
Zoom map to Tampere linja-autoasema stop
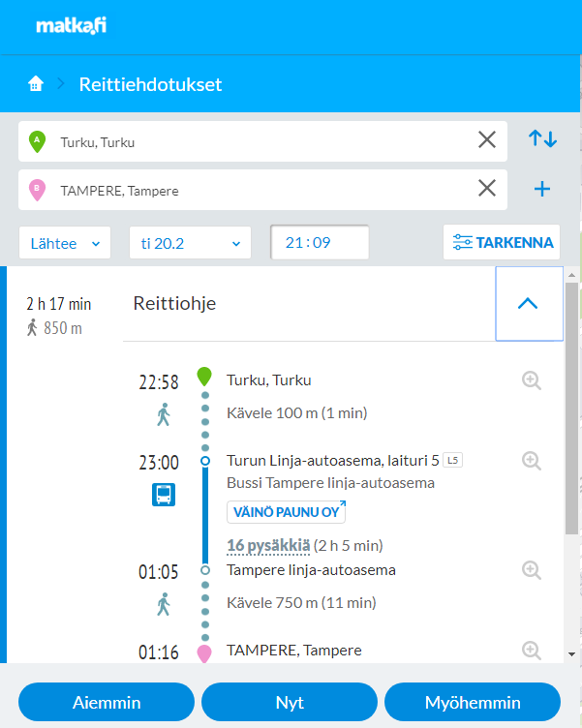tap(532, 570)
